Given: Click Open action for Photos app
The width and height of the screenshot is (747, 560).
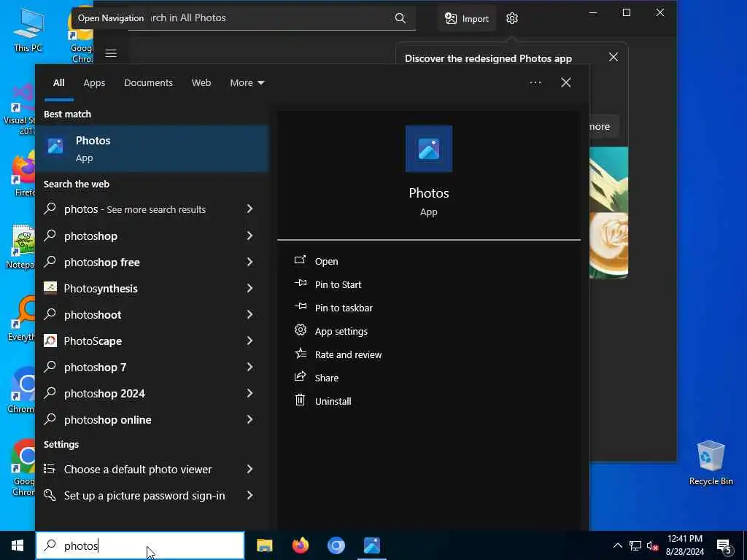Looking at the screenshot, I should coord(326,262).
